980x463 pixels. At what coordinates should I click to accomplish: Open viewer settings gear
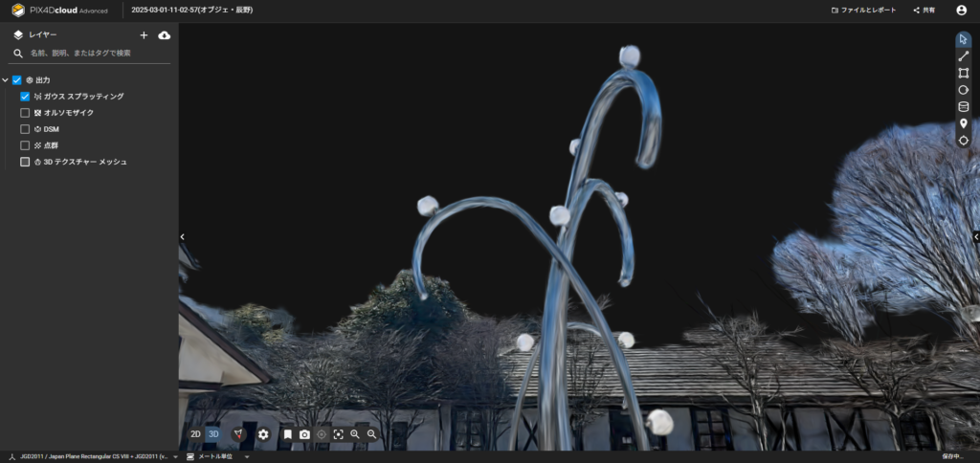click(x=263, y=434)
